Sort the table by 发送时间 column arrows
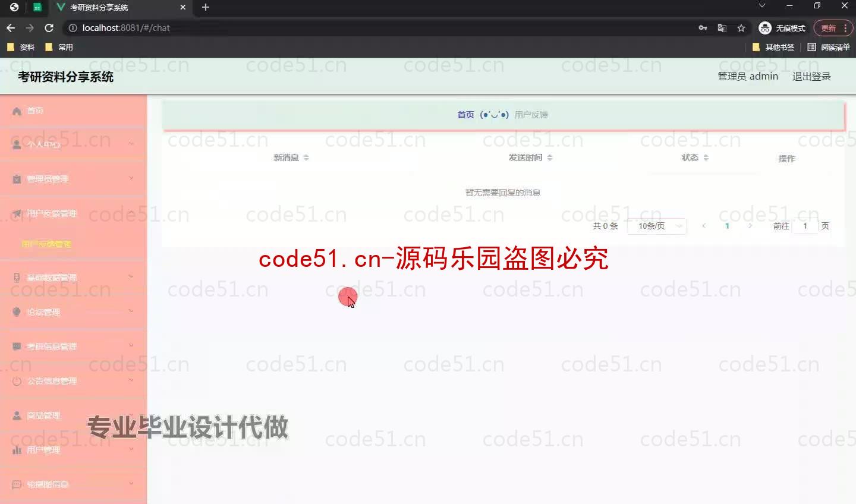The width and height of the screenshot is (856, 504). coord(550,157)
